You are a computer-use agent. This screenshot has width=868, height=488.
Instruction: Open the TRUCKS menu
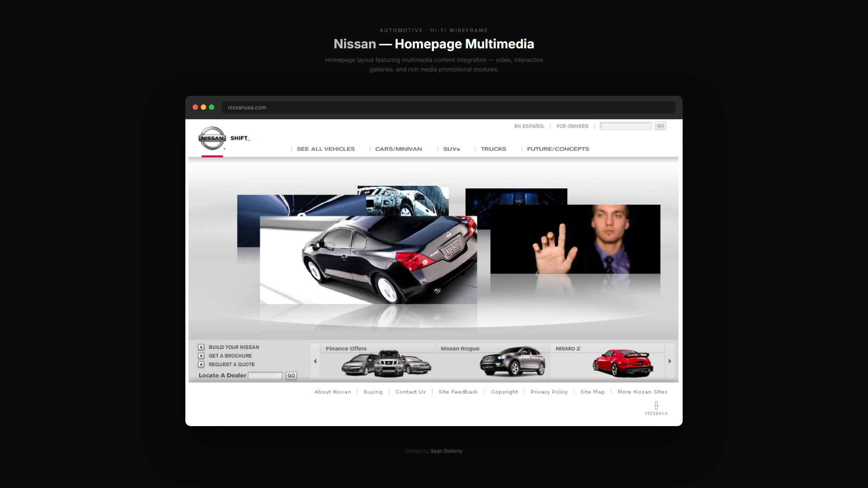click(x=493, y=149)
